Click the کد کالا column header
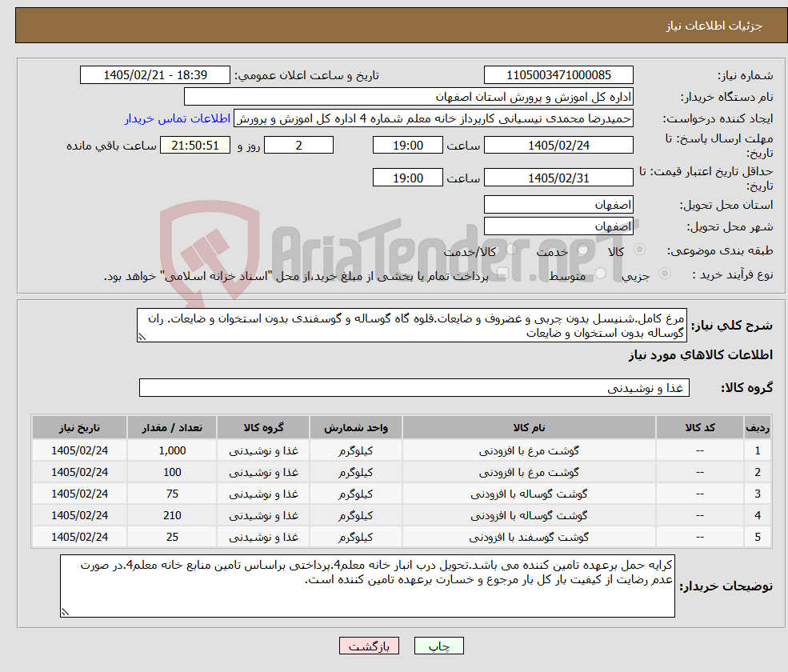The image size is (788, 672). pyautogui.click(x=699, y=428)
